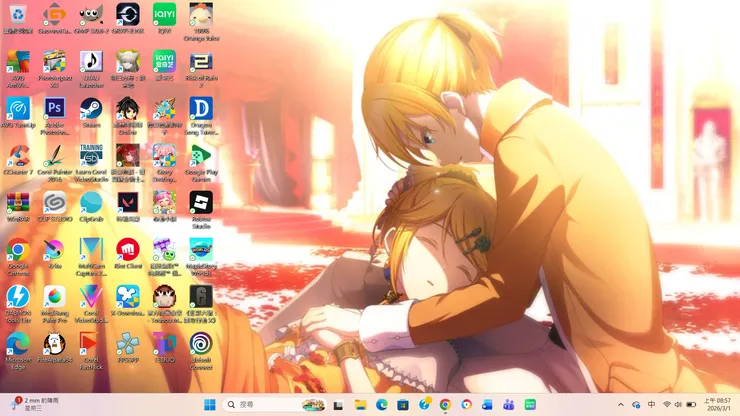Open the volume speaker tray icon

point(678,405)
